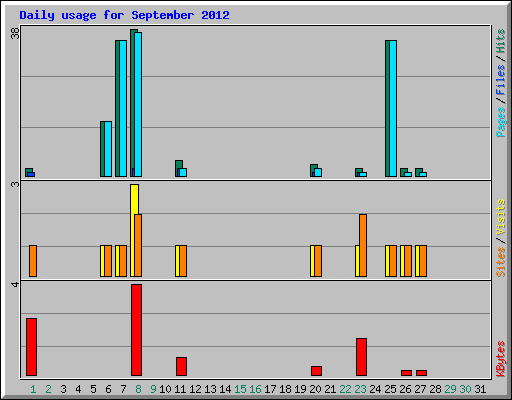Click the 'Pages' legend label
The height and width of the screenshot is (400, 512).
tap(501, 122)
